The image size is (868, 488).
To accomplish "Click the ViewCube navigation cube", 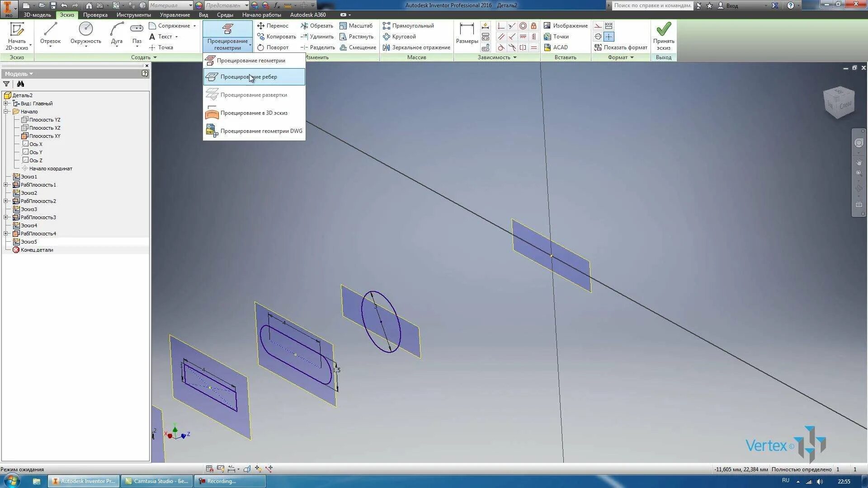I will [x=839, y=102].
